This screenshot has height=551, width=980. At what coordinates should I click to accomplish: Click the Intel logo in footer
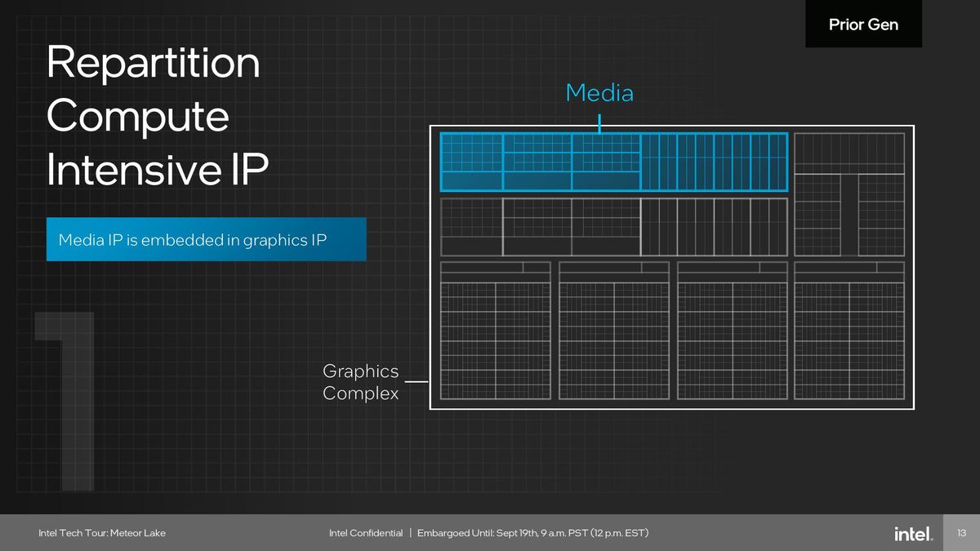point(913,533)
